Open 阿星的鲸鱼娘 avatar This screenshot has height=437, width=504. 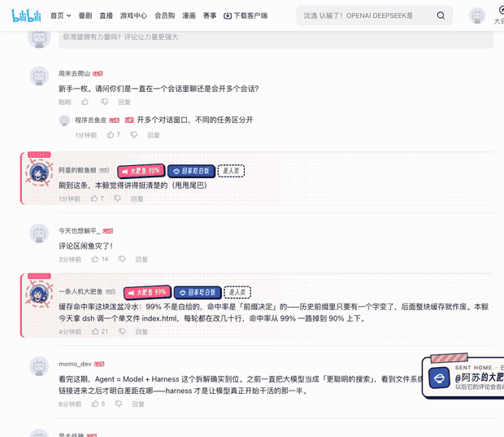[39, 173]
